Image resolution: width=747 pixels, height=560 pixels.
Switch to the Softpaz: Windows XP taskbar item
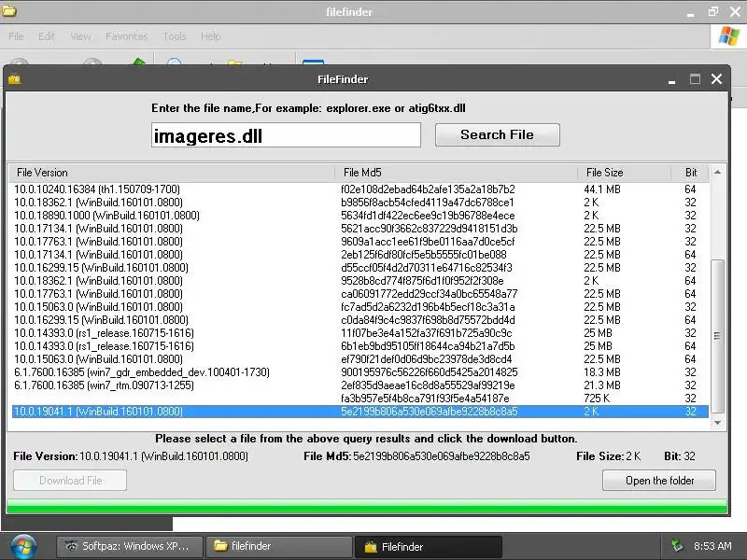(130, 546)
